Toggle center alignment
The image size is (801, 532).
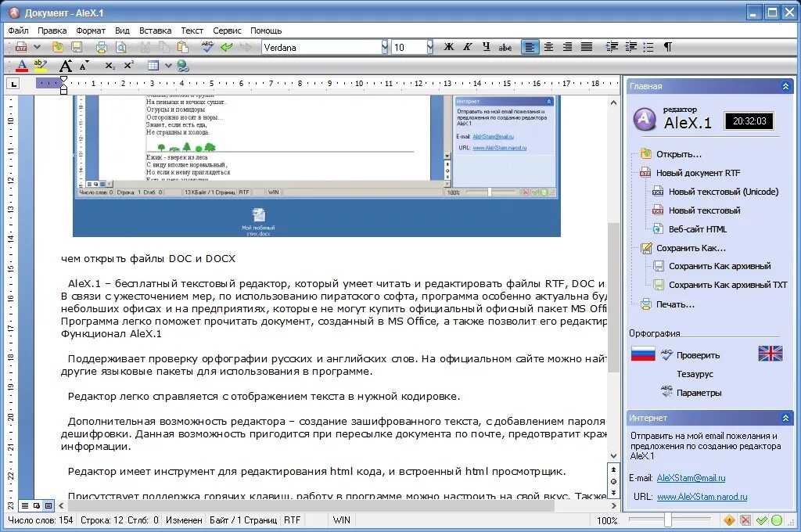[548, 47]
